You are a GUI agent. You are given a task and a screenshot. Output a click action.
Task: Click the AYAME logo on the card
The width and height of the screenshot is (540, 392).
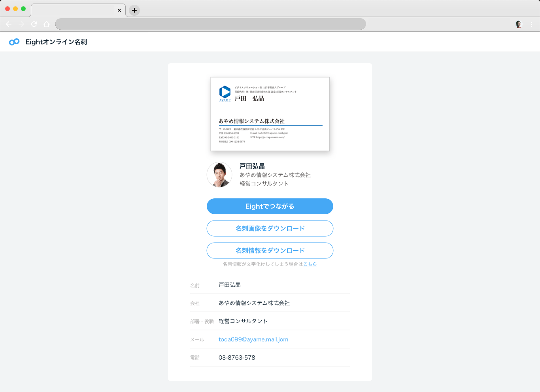click(225, 94)
